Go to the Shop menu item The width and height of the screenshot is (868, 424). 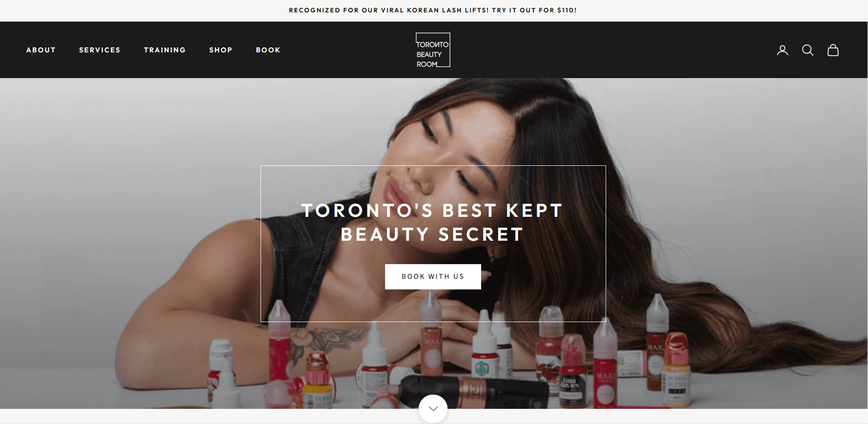pos(221,50)
